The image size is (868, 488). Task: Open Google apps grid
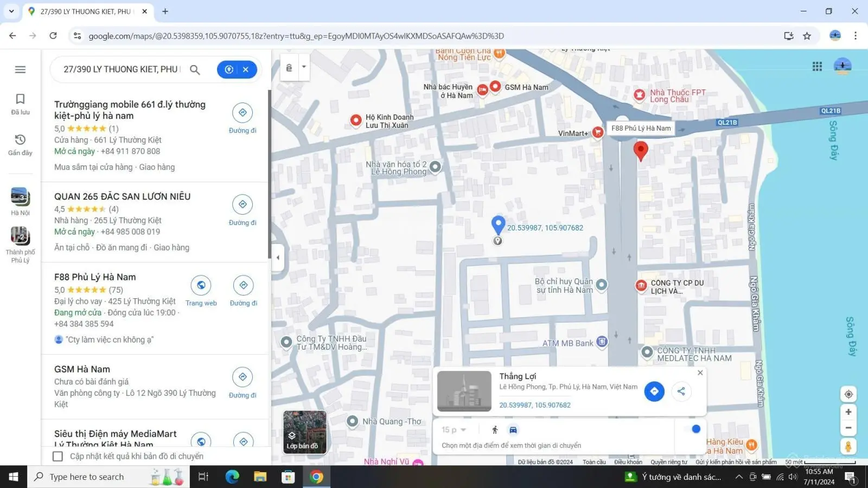(x=817, y=66)
